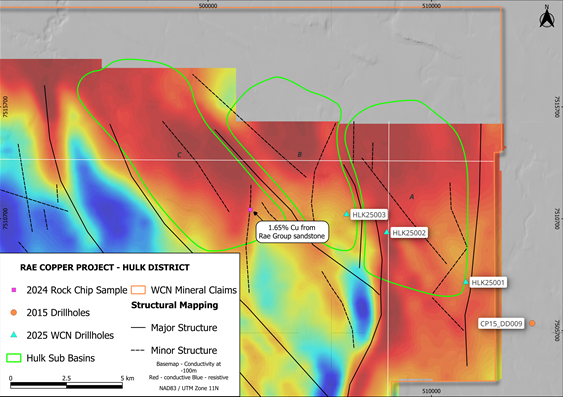This screenshot has height=397, width=563.
Task: Click the Minor Structure dashed legend line
Action: click(138, 350)
